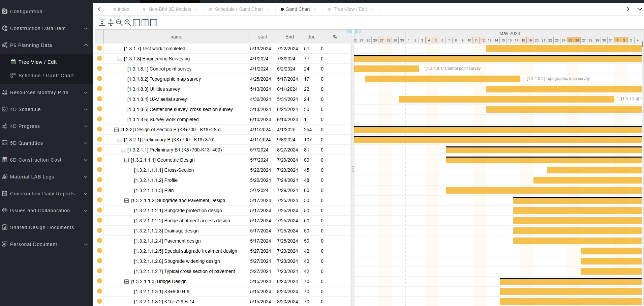Viewport: 644px width, 306px height.
Task: Collapse the [1.3.1.8] Engineering Surveying row
Action: click(120, 59)
